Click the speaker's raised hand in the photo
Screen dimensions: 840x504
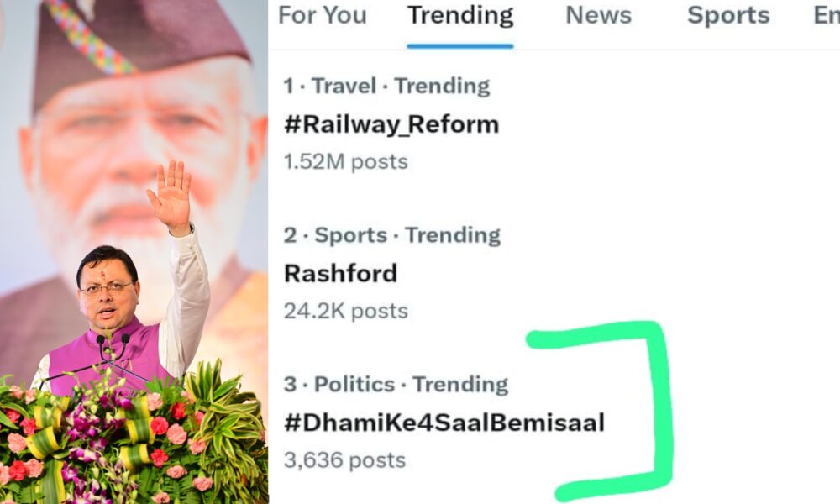171,196
